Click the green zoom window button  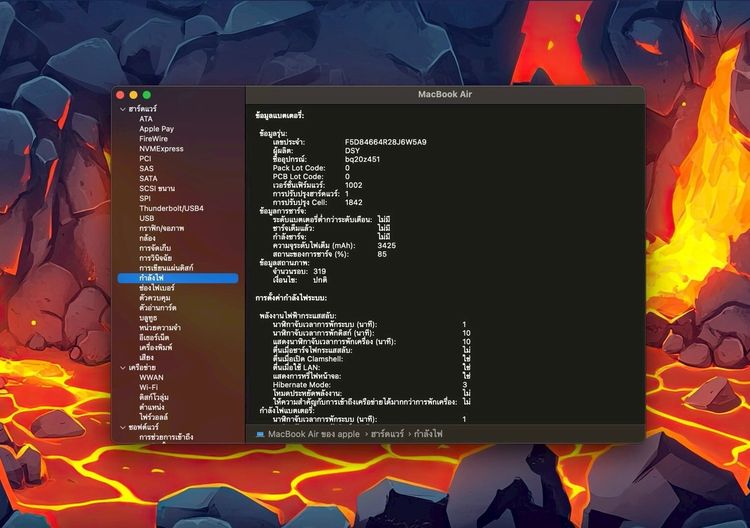(x=146, y=94)
